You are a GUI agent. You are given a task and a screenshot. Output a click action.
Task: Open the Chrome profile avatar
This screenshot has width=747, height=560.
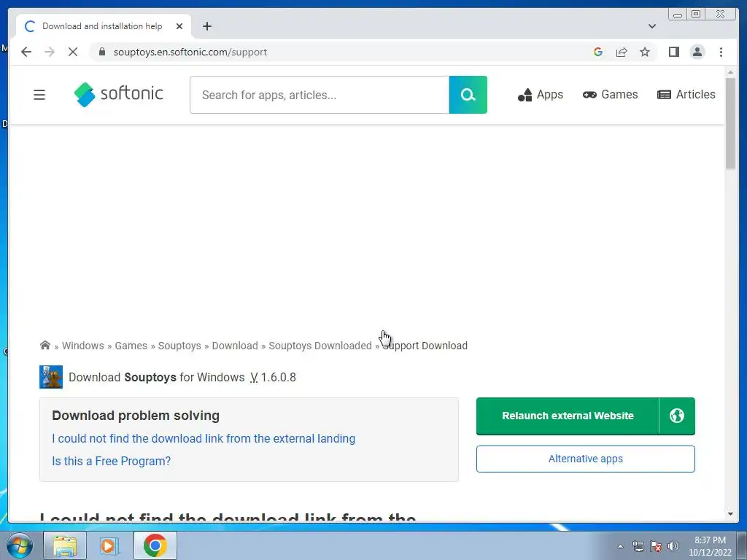pos(697,52)
